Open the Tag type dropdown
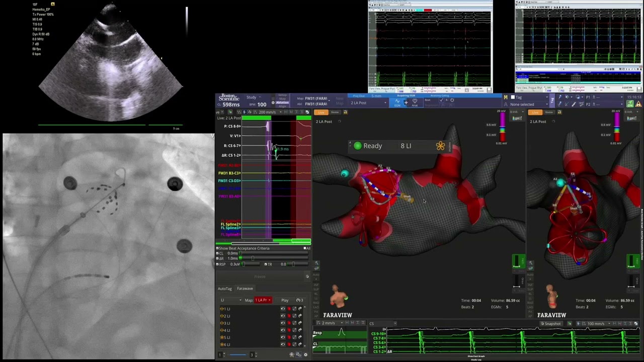Screen dimensions: 644x362 click(529, 97)
